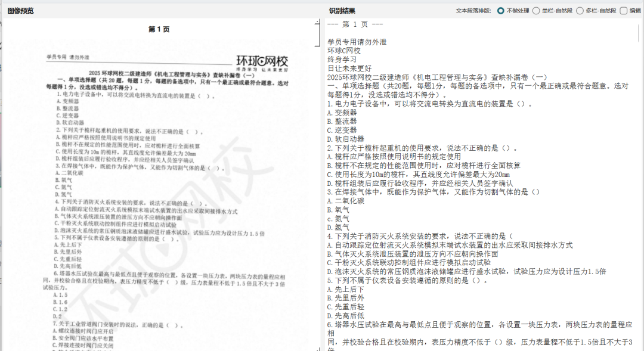Click answer C.先重后轻 in results
Image resolution: width=644 pixels, height=351 pixels.
(346, 307)
